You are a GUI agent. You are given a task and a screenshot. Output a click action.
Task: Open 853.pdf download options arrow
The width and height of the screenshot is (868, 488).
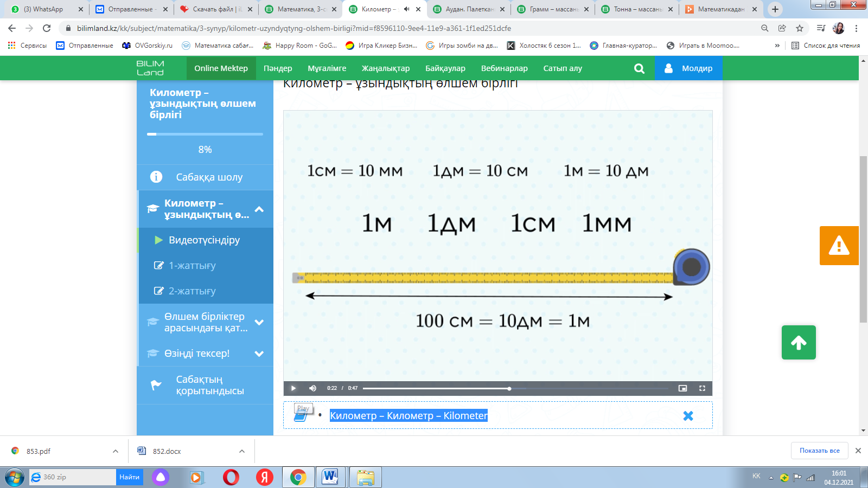[116, 451]
